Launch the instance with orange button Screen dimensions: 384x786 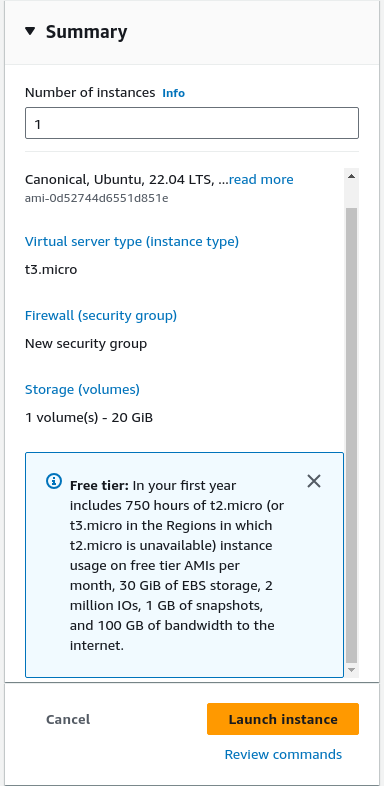pos(283,719)
